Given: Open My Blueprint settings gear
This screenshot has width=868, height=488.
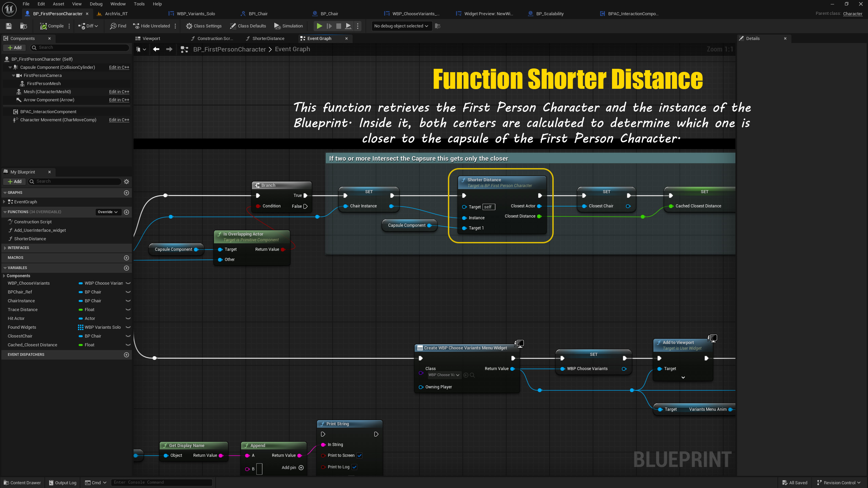Looking at the screenshot, I should 126,182.
